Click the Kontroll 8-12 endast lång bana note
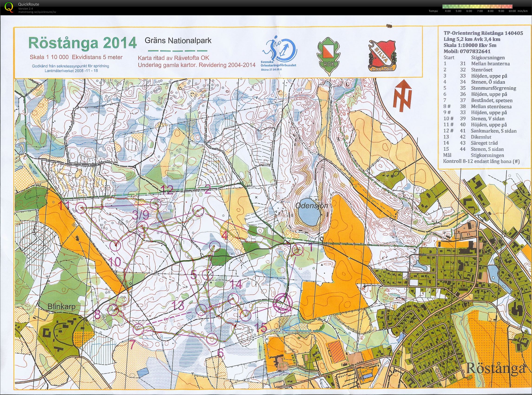This screenshot has height=395, width=532. 481,161
